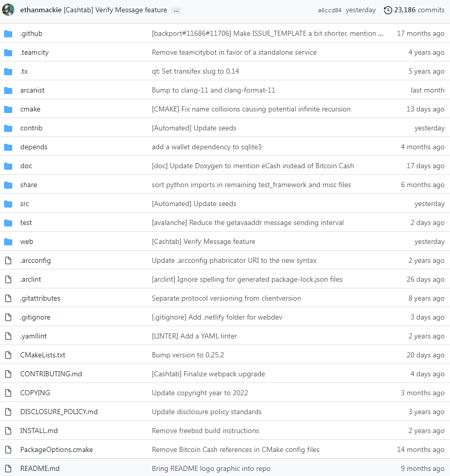
Task: Click the .github folder icon
Action: pyautogui.click(x=8, y=34)
